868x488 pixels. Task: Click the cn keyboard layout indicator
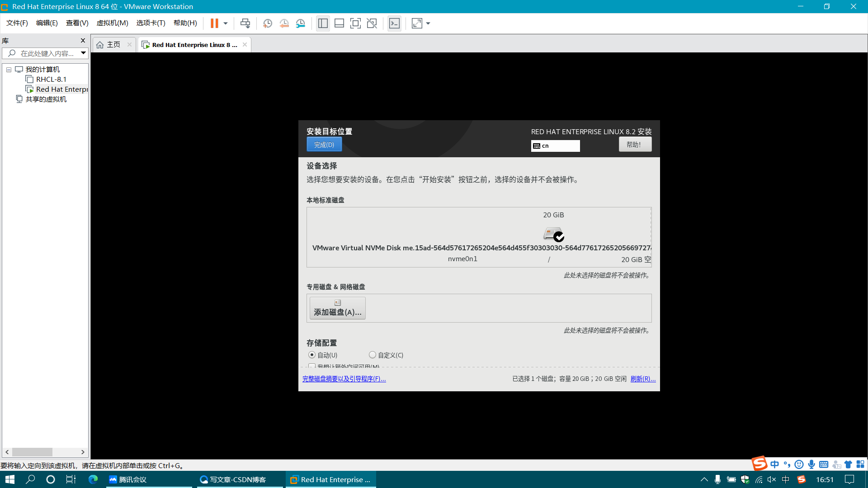point(555,146)
